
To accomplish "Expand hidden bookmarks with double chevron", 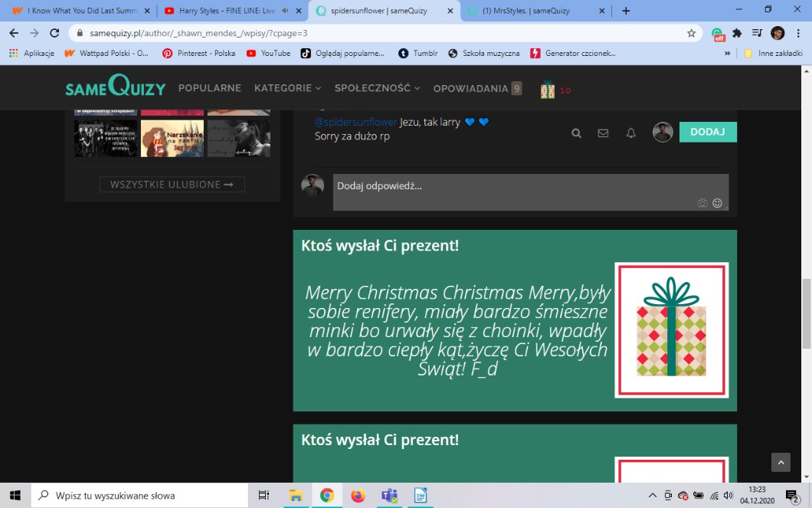I will coord(727,53).
